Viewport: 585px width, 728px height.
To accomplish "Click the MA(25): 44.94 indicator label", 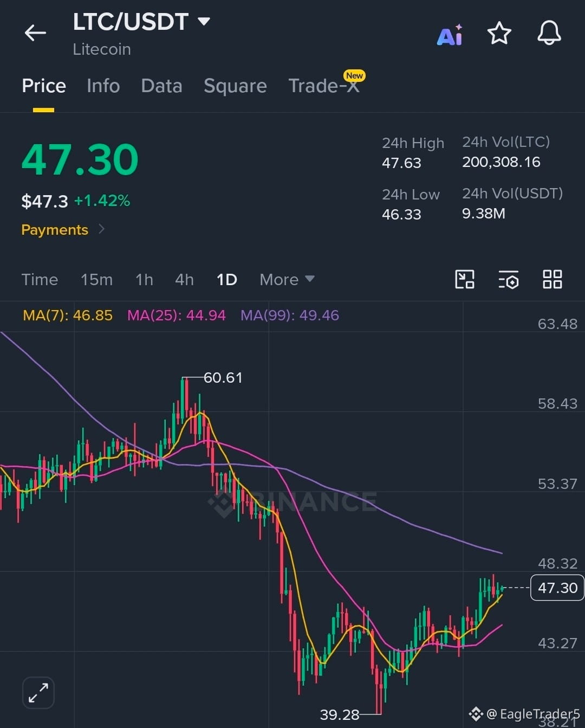I will [176, 315].
